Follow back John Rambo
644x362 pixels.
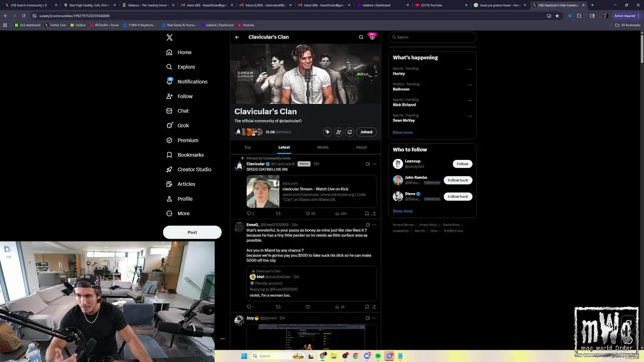(458, 180)
